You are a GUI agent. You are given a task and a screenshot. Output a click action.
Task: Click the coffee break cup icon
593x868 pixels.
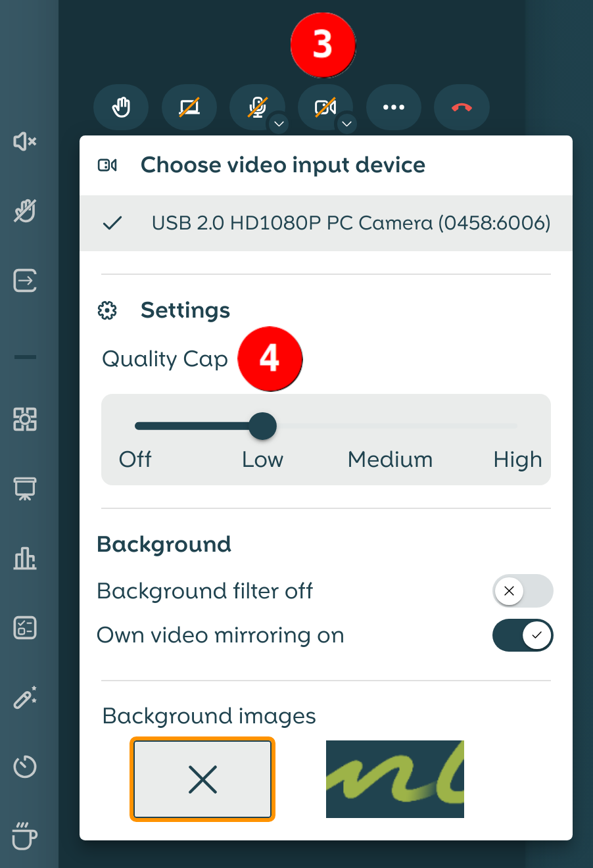pos(25,836)
